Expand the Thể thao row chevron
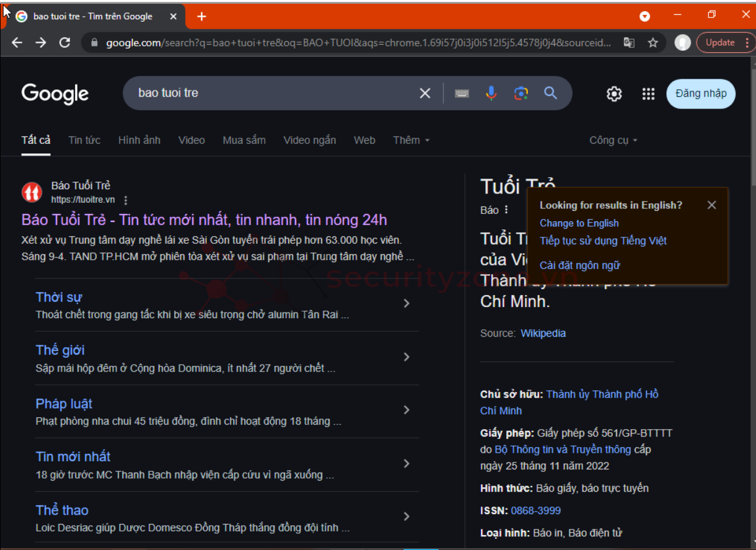This screenshot has width=756, height=550. pos(407,517)
